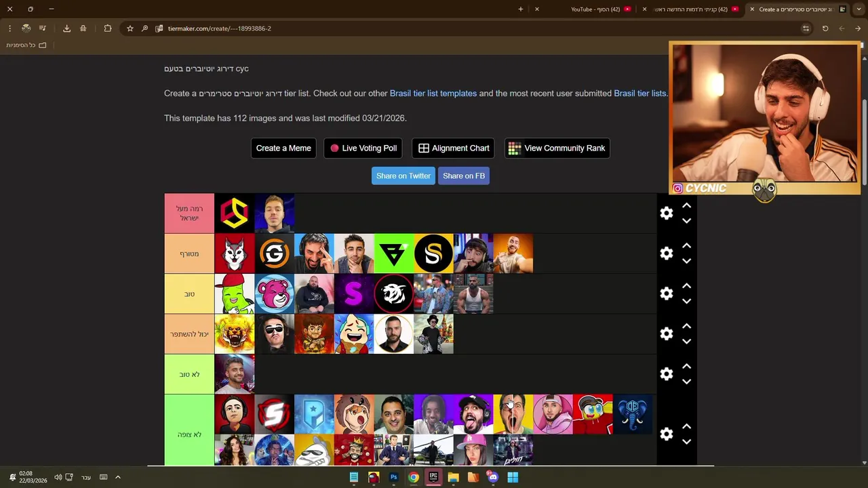Move רמה מעל ישראל tier down
This screenshot has height=488, width=868.
(686, 221)
